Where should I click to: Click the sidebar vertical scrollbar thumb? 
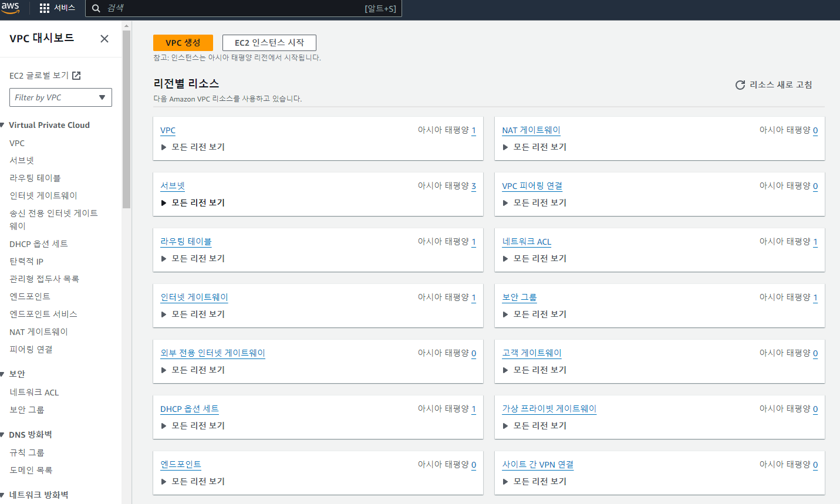pos(126,119)
